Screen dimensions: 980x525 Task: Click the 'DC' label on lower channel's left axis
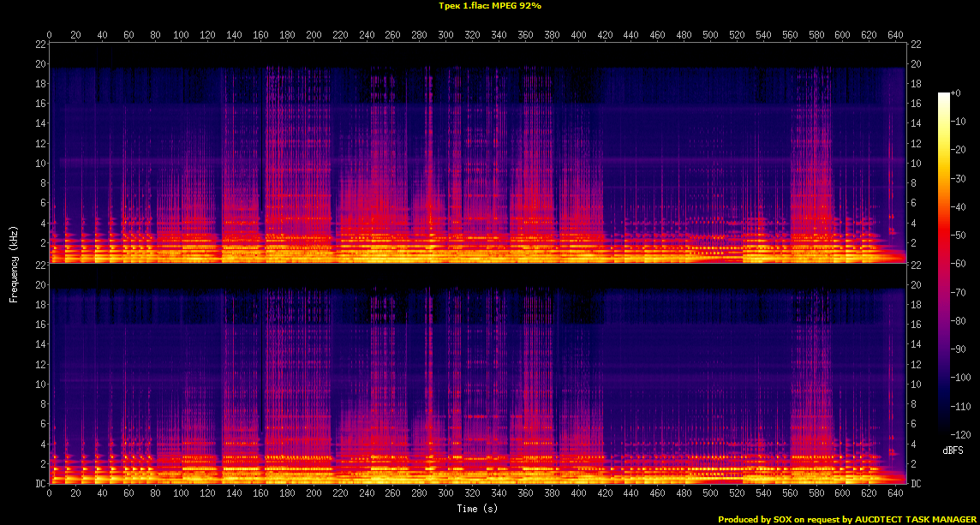point(39,484)
